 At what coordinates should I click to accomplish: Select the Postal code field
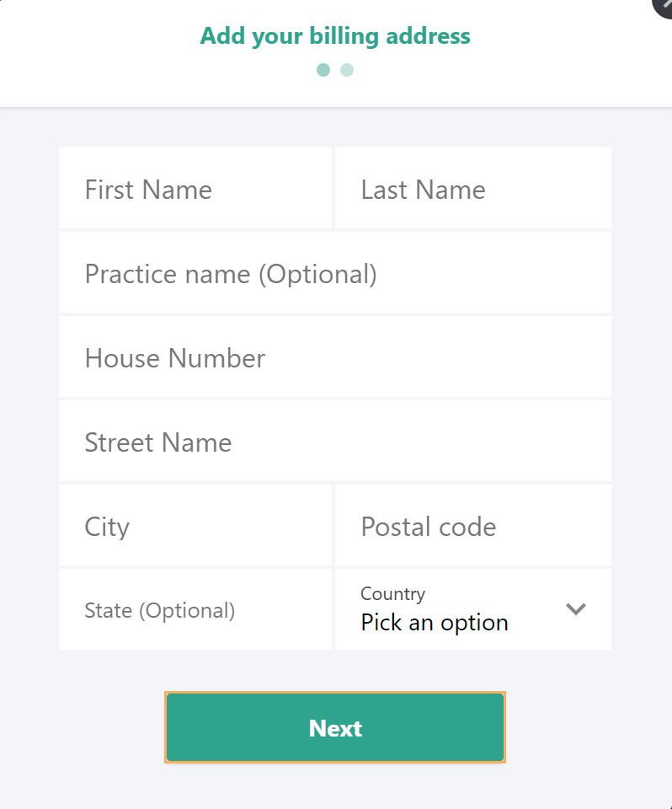473,525
